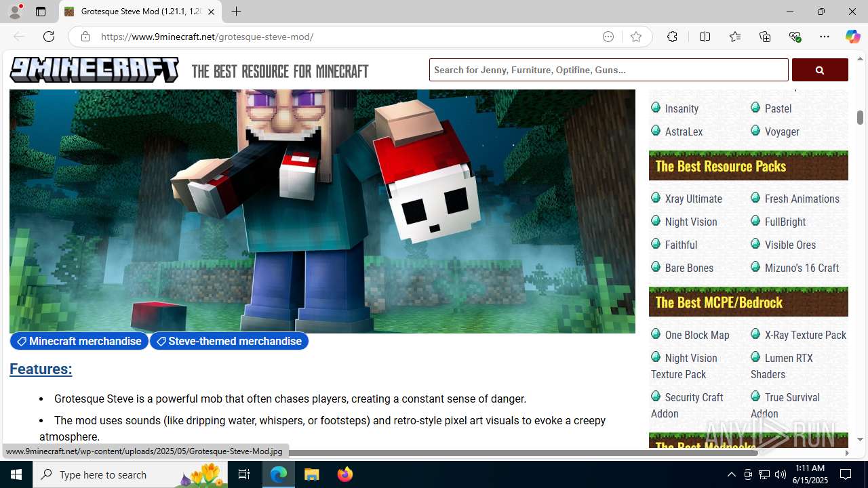Open the AstraLex link
Viewport: 868px width, 488px height.
click(684, 131)
